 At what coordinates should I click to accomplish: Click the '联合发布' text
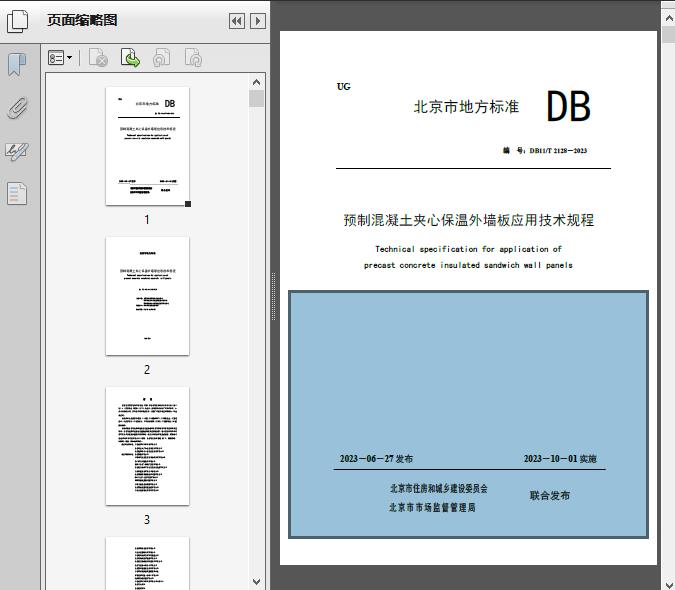tap(550, 496)
